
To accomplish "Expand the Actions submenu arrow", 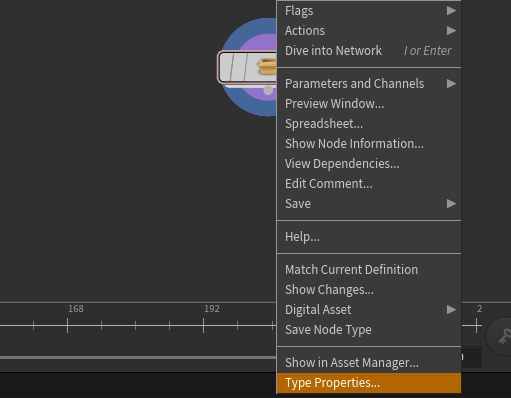I will [x=451, y=31].
